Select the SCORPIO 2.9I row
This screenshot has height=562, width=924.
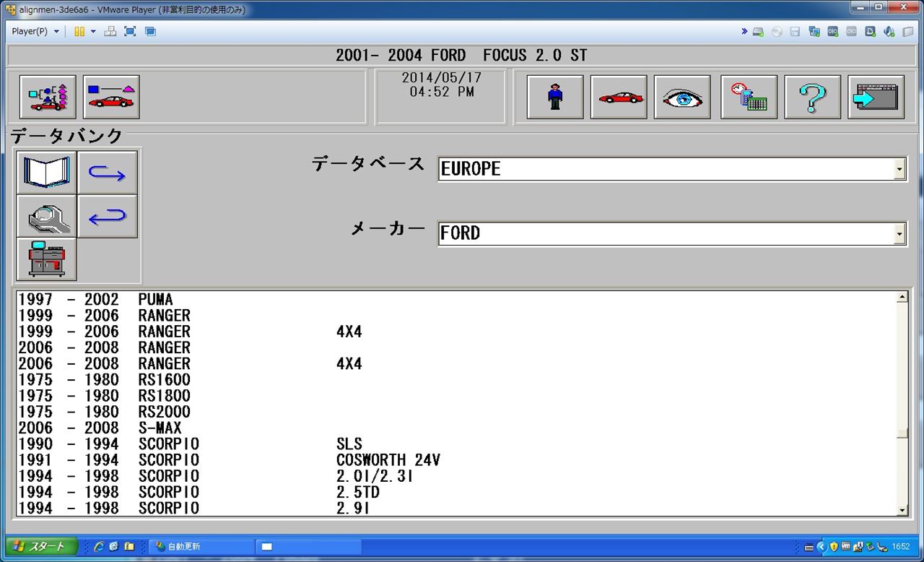tap(456, 508)
